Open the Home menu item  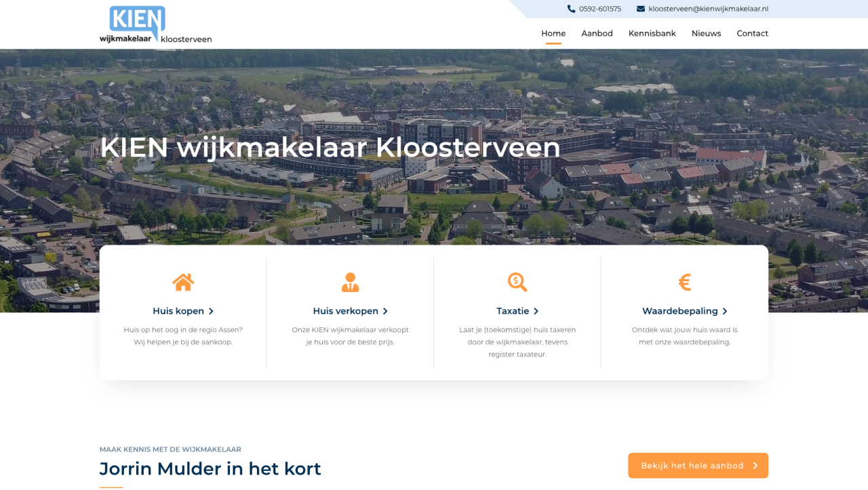coord(553,33)
